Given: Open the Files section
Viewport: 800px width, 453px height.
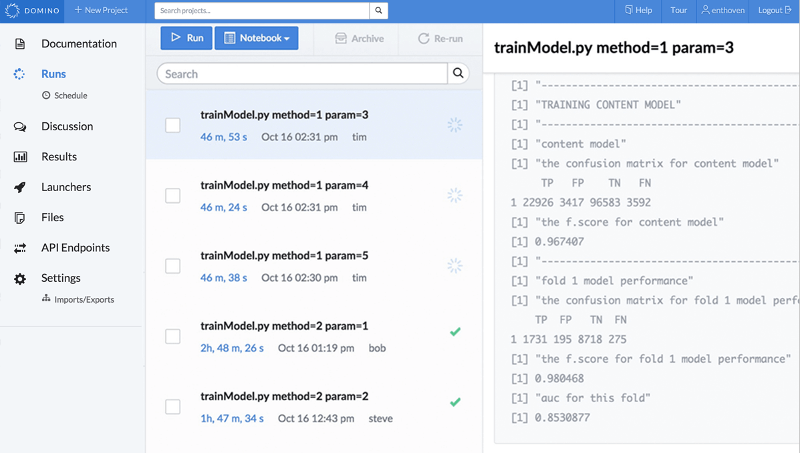Looking at the screenshot, I should coord(52,217).
